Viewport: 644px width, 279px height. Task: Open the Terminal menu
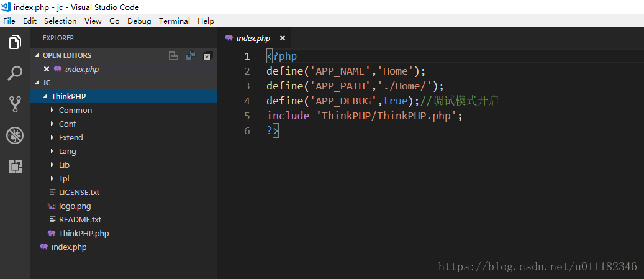[175, 21]
